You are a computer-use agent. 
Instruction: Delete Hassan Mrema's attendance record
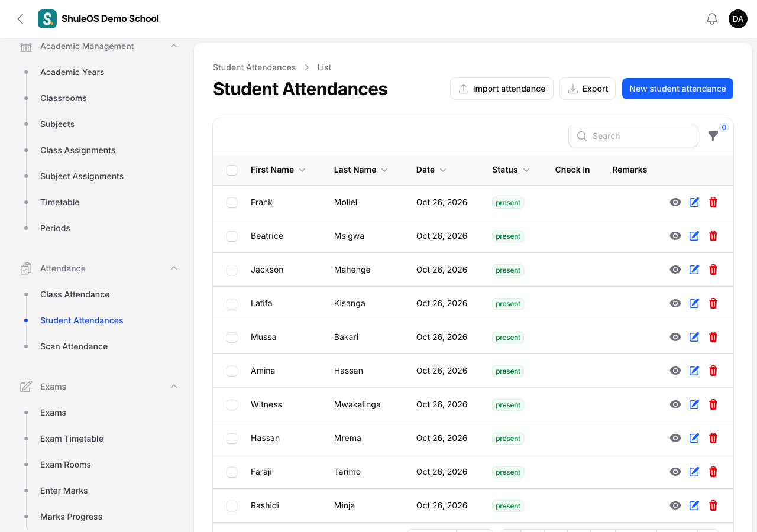pyautogui.click(x=713, y=438)
